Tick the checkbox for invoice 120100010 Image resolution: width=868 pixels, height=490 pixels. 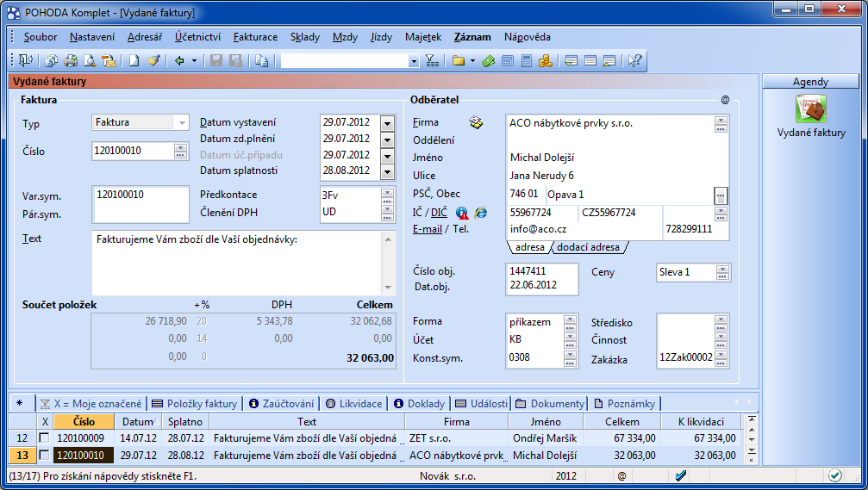[44, 456]
